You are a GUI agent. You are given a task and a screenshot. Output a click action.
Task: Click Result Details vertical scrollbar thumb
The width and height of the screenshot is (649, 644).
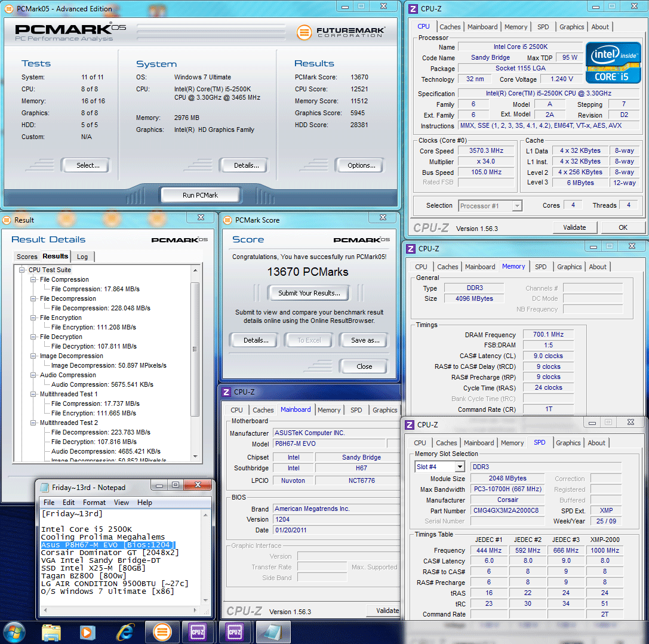(195, 349)
